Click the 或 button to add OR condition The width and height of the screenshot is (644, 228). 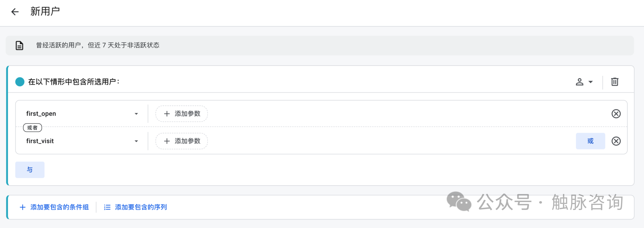pyautogui.click(x=590, y=141)
